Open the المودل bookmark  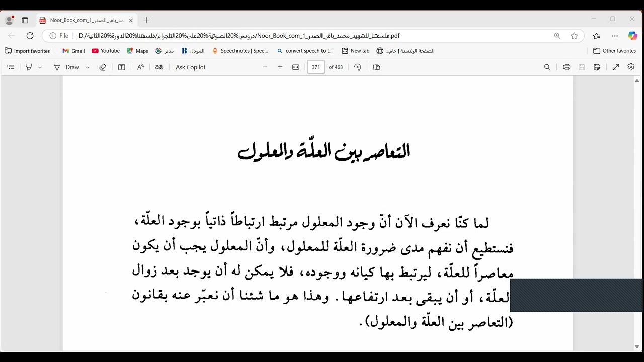pos(193,51)
